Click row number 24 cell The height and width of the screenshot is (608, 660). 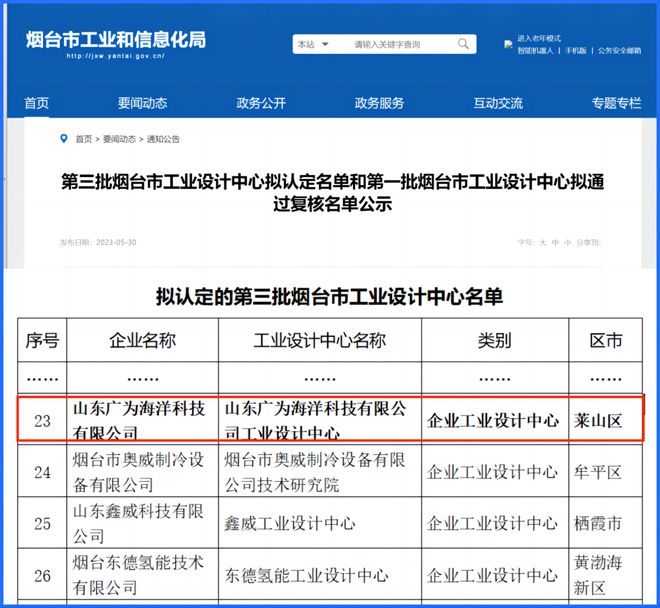[x=42, y=472]
